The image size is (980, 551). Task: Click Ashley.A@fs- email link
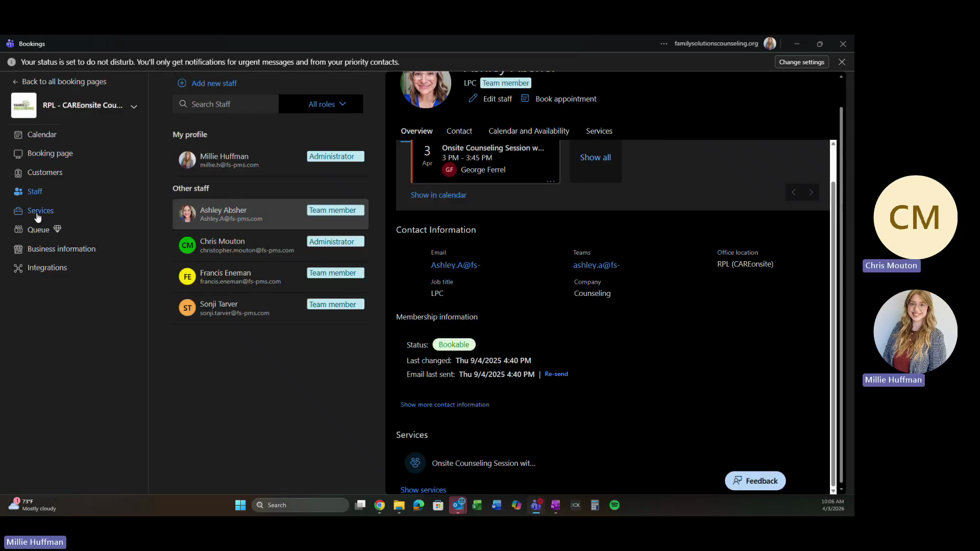coord(455,265)
